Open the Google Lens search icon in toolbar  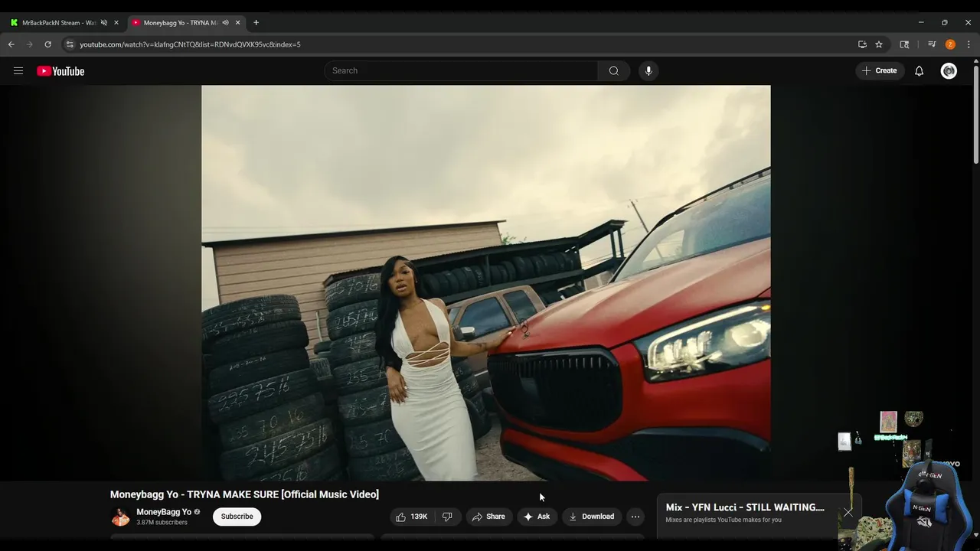coord(904,44)
